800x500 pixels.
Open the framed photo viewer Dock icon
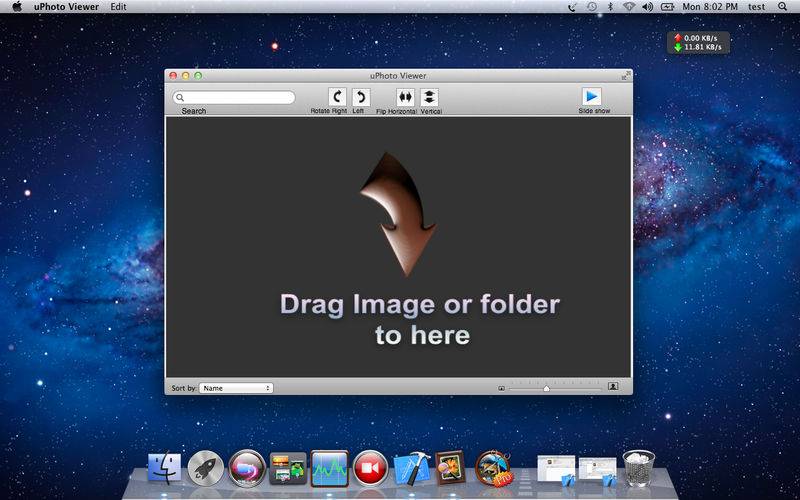click(x=451, y=467)
